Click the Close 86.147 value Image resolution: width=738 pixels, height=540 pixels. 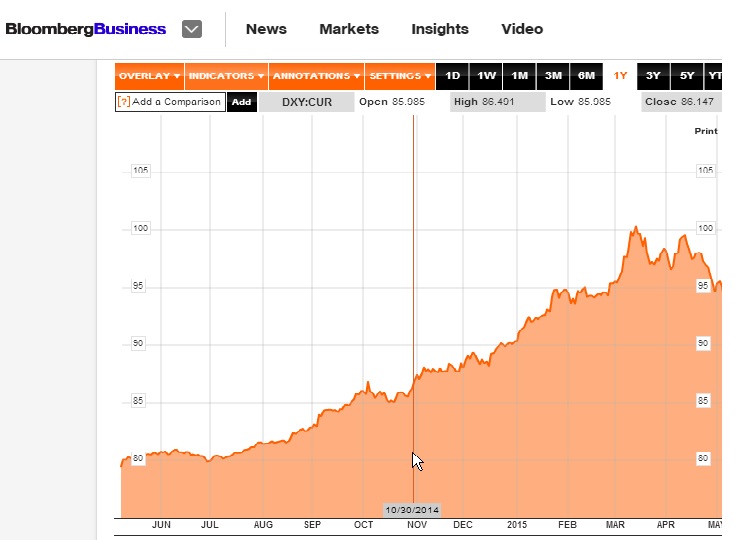(x=679, y=102)
